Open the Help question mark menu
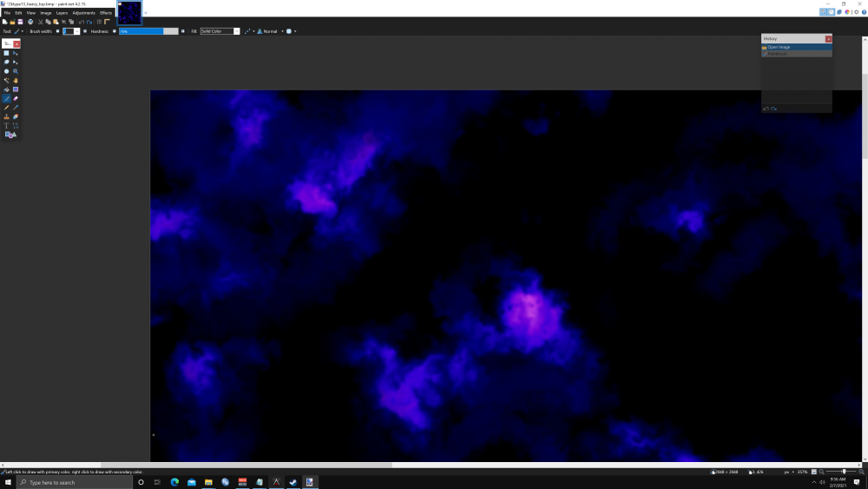The height and width of the screenshot is (489, 868). pos(865,11)
